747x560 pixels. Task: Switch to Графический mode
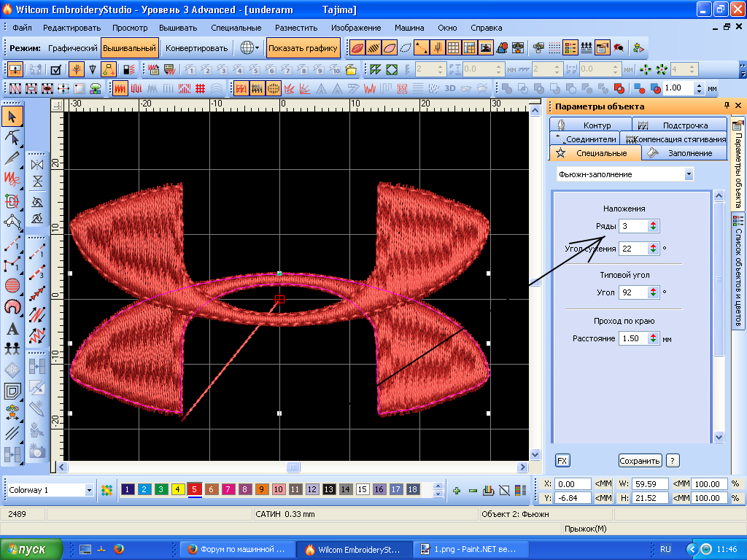(72, 49)
